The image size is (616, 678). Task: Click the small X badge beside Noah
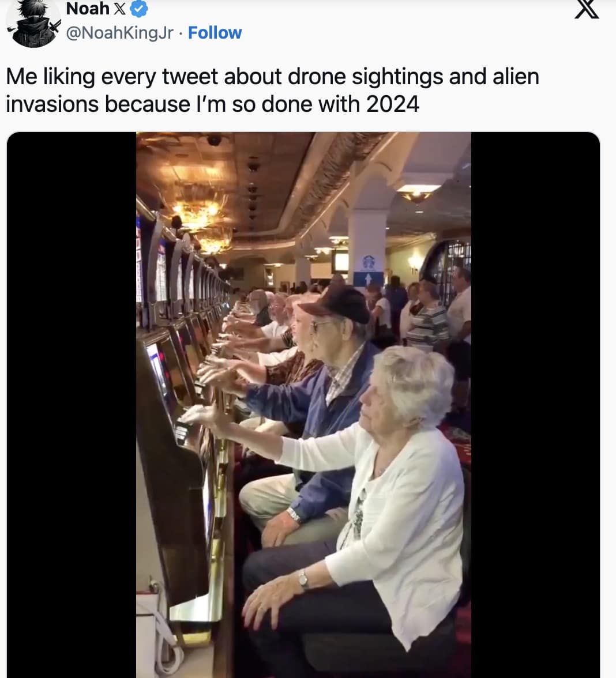coord(120,9)
